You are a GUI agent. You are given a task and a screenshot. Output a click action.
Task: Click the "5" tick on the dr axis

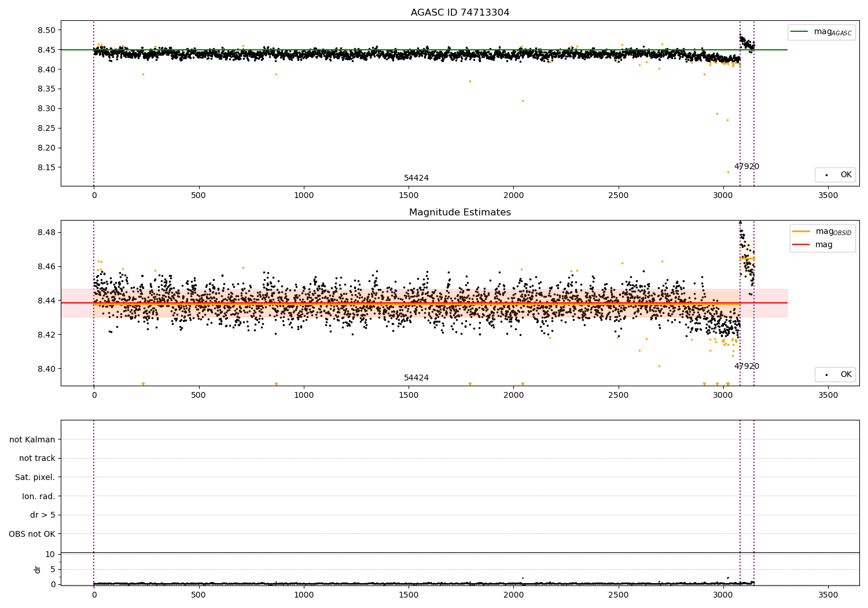tap(53, 569)
